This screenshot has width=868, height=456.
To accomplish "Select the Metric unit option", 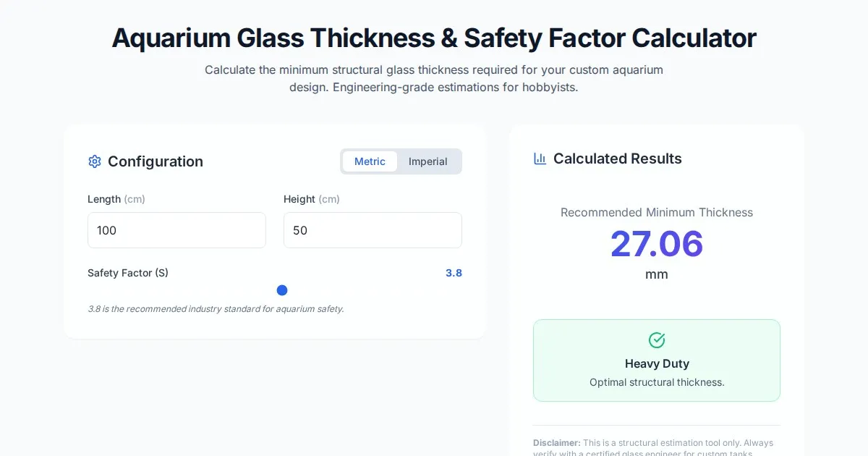I will (370, 161).
